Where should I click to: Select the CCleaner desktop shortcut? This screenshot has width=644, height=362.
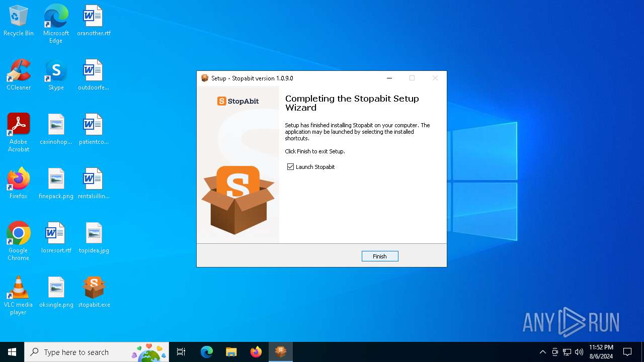click(19, 75)
